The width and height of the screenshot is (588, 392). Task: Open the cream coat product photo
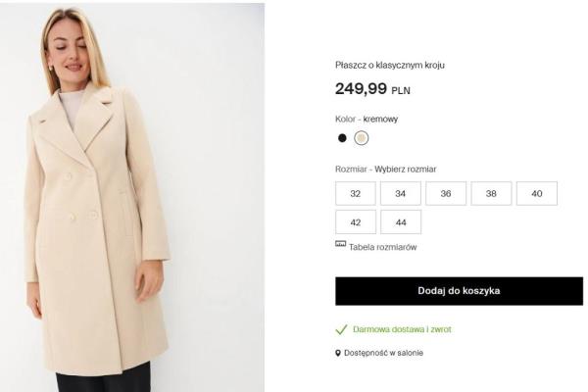pyautogui.click(x=132, y=196)
